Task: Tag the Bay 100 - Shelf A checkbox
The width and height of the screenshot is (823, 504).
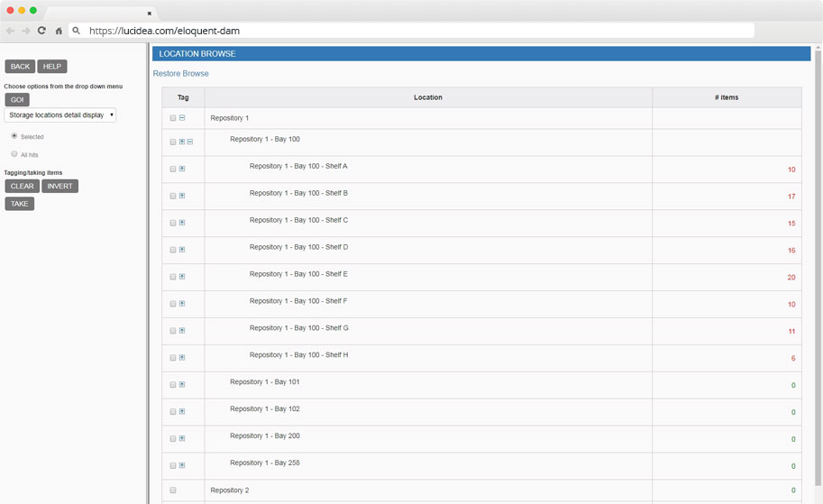Action: pos(173,169)
